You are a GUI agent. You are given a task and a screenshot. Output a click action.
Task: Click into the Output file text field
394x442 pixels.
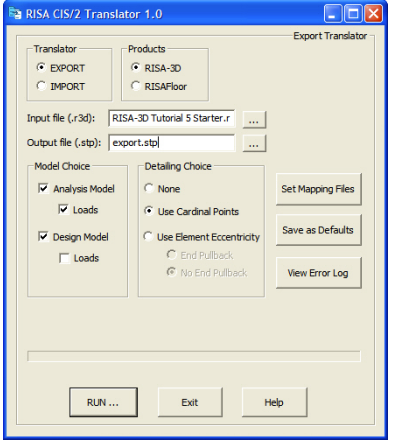pyautogui.click(x=172, y=143)
